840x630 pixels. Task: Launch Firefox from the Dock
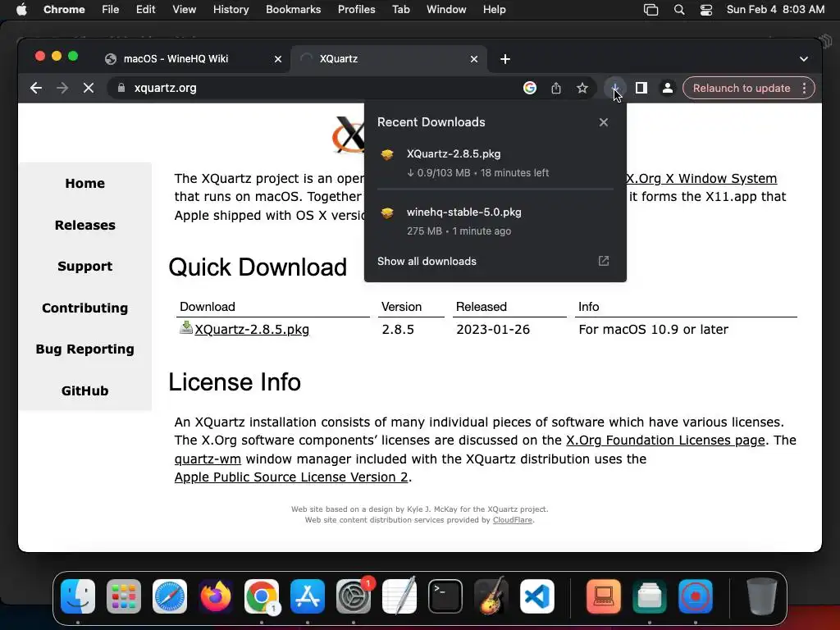tap(216, 596)
